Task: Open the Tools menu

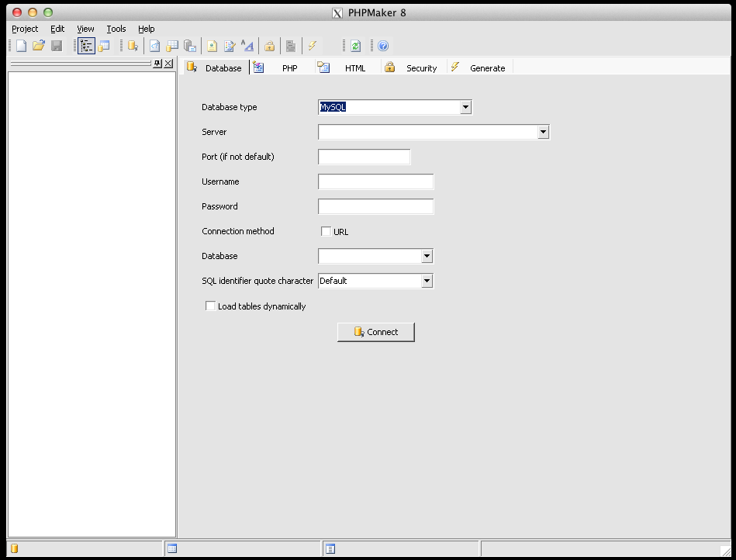Action: click(116, 29)
